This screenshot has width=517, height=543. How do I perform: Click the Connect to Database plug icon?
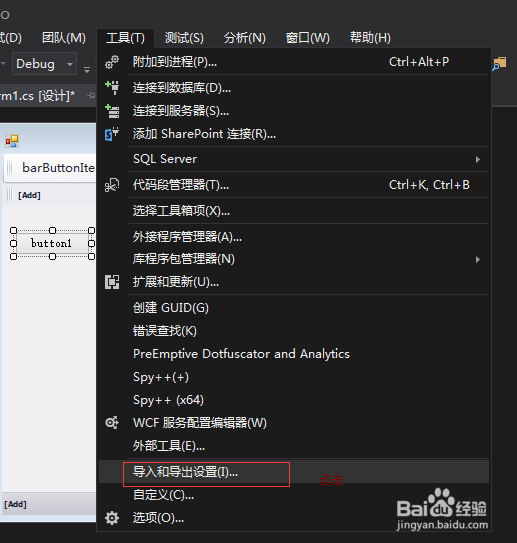tap(112, 88)
